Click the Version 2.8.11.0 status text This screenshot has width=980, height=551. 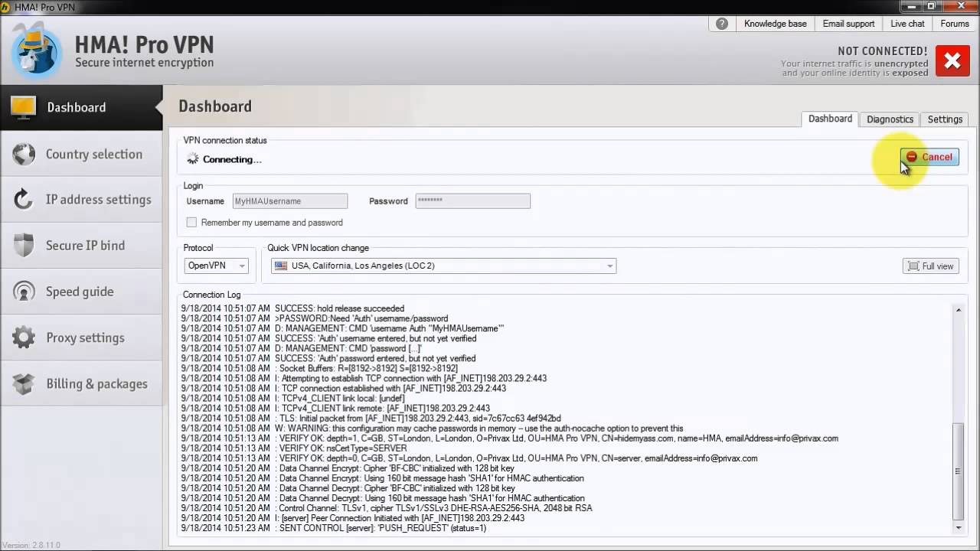click(31, 546)
